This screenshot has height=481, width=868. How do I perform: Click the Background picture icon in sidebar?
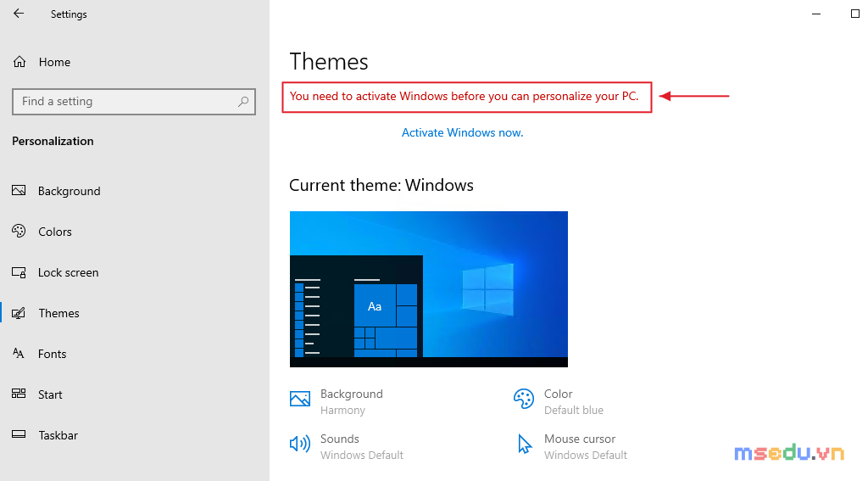[19, 191]
